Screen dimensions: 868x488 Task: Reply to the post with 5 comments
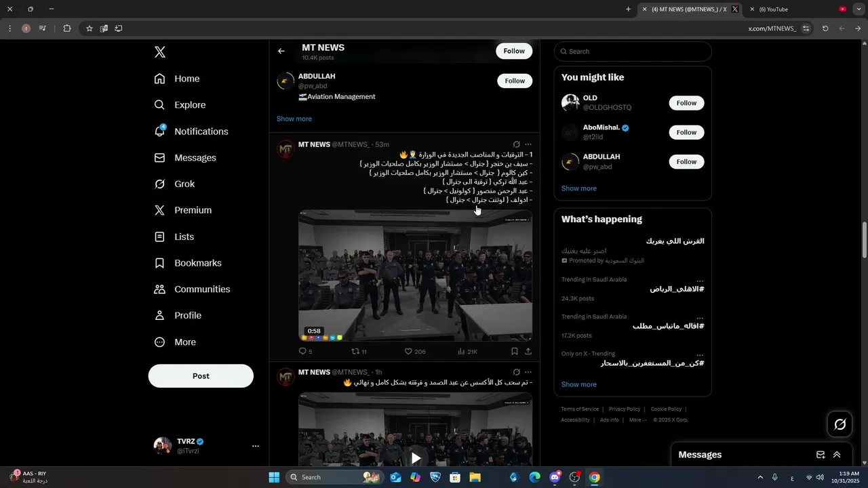click(x=305, y=352)
